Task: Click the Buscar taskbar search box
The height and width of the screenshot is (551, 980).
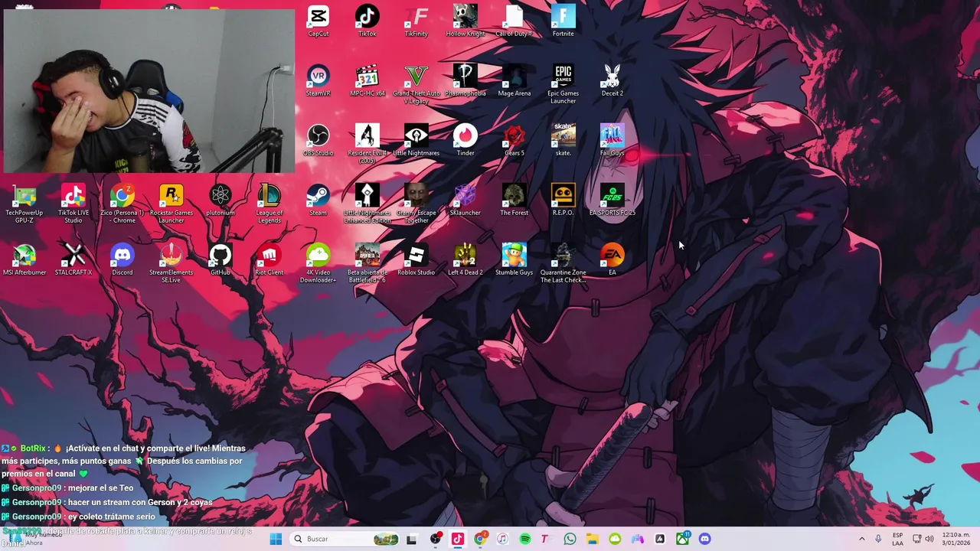Action: point(346,539)
